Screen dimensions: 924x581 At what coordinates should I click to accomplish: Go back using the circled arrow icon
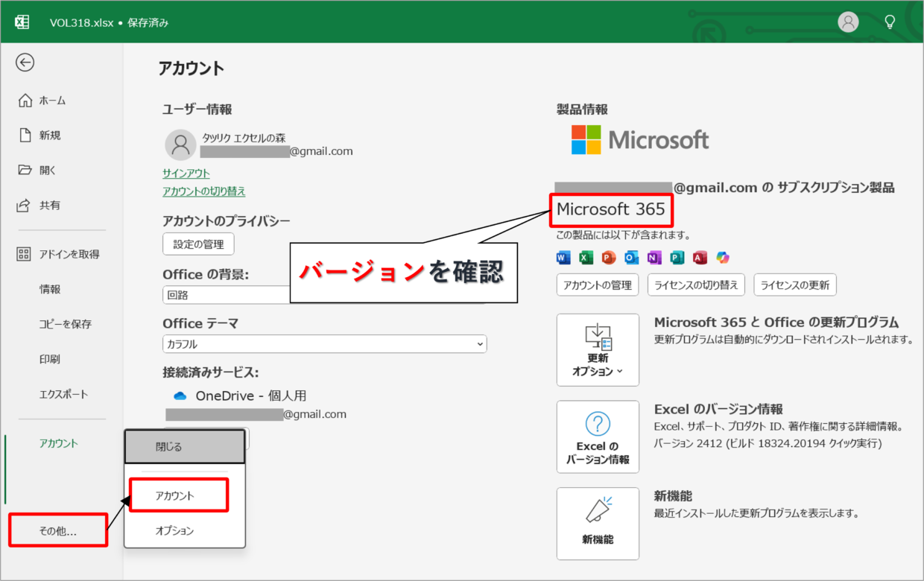[25, 63]
